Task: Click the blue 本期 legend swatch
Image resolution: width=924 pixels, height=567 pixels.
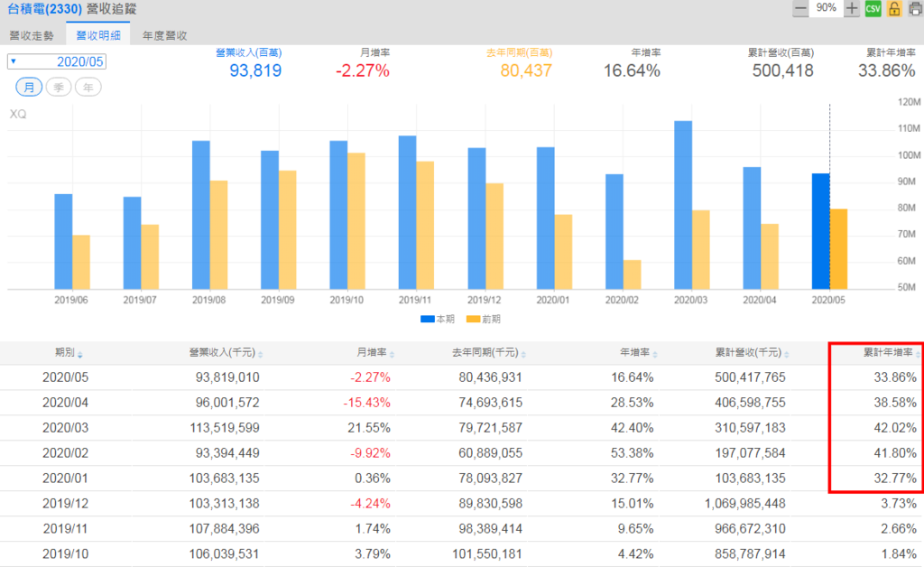Action: [x=427, y=319]
